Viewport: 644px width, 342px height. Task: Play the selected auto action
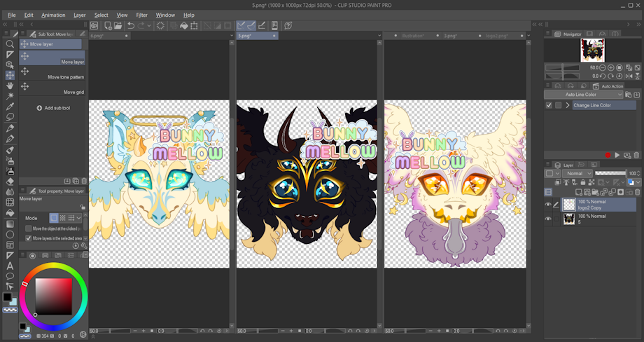tap(617, 155)
